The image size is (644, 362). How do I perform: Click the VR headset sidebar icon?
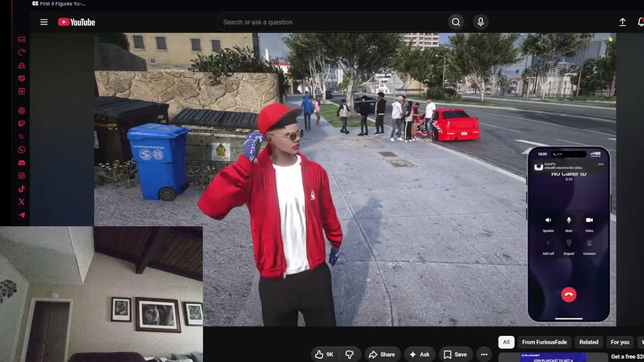[22, 39]
